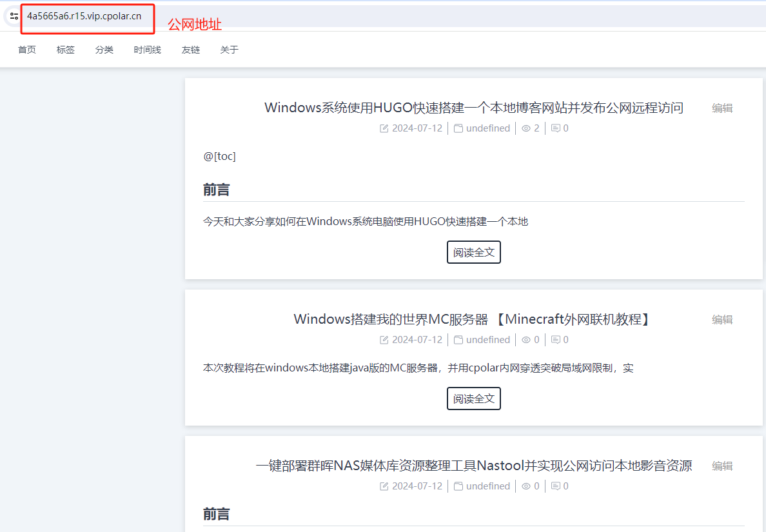Click the date icon on the HUGO post
The width and height of the screenshot is (766, 532).
pos(384,128)
